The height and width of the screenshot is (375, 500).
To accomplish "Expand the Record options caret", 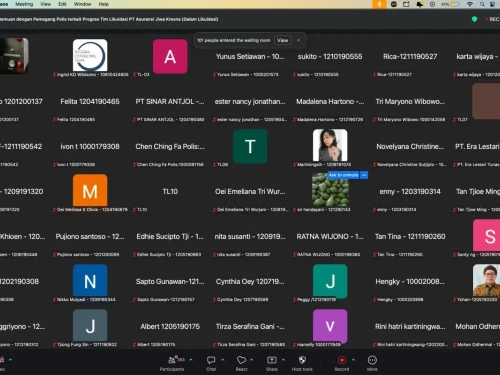I will [353, 360].
